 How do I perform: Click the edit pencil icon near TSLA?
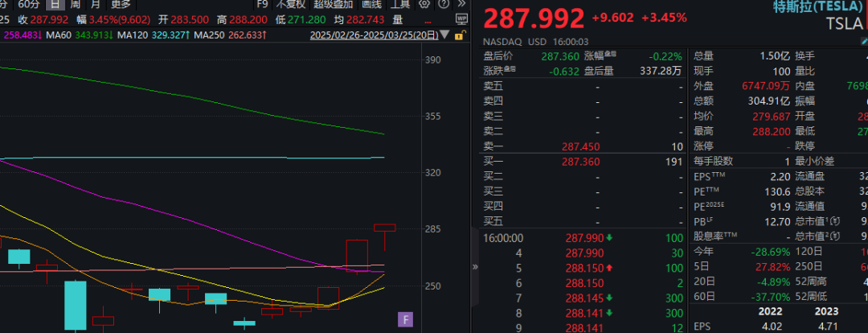[x=864, y=40]
